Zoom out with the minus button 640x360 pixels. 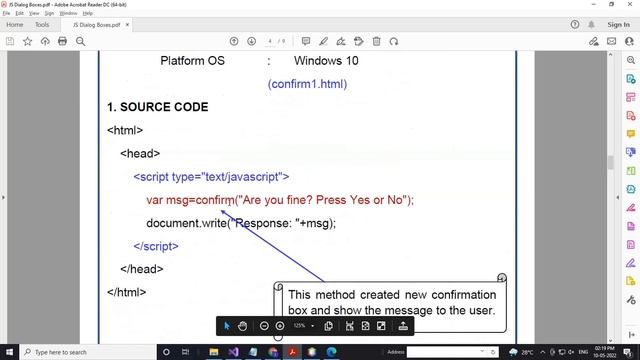264,326
